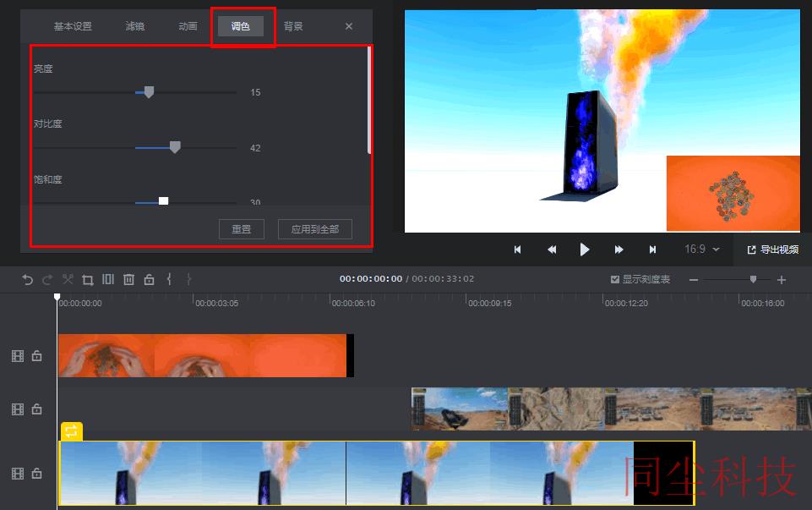
Task: Click the brightness value 15
Action: (255, 92)
